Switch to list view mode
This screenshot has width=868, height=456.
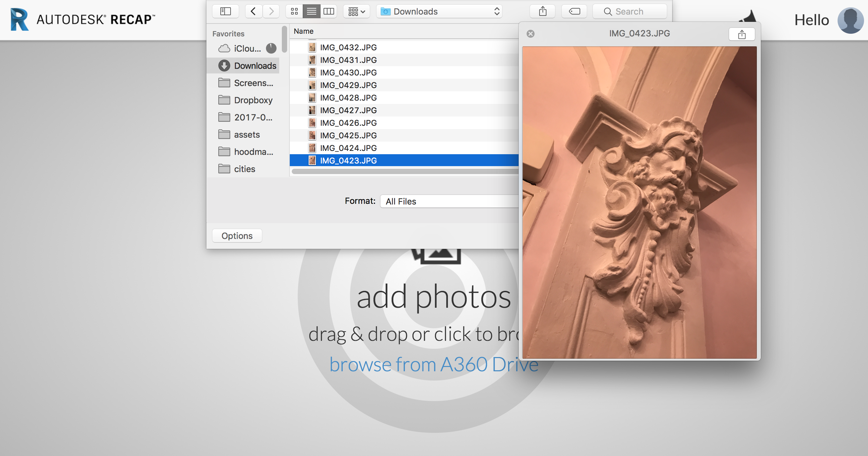point(311,12)
